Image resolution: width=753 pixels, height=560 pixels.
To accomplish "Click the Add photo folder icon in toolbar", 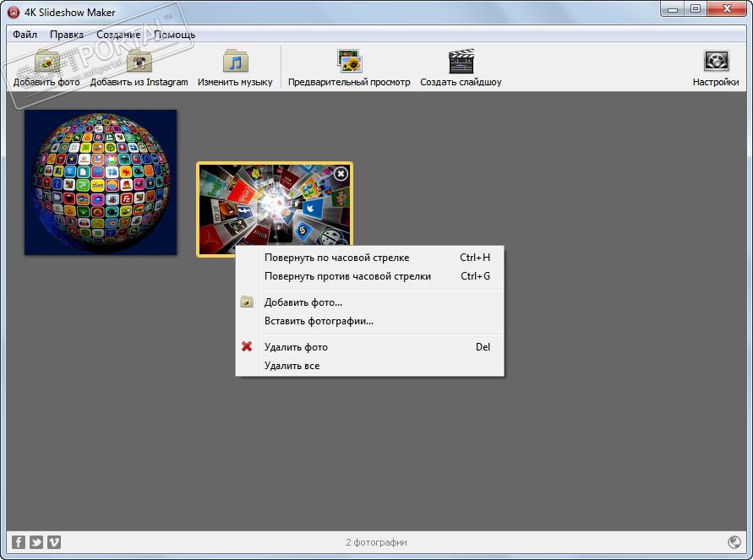I will (46, 62).
